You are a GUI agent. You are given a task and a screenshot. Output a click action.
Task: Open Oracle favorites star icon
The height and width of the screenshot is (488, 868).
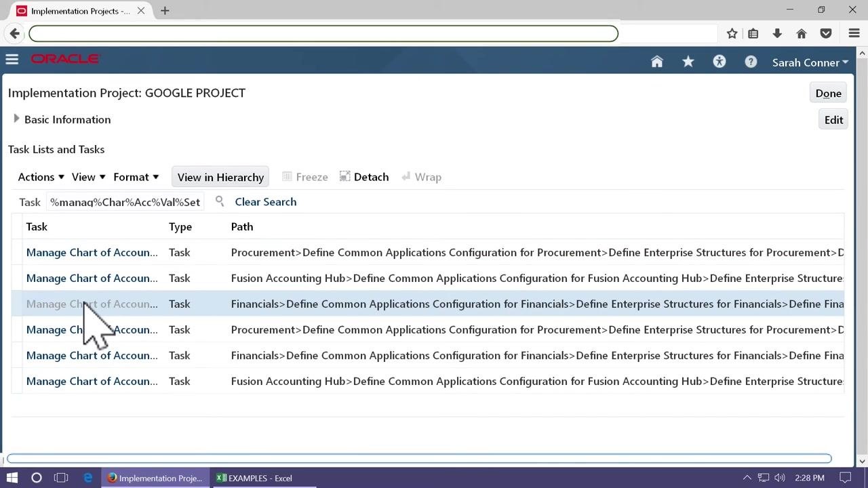pos(688,62)
